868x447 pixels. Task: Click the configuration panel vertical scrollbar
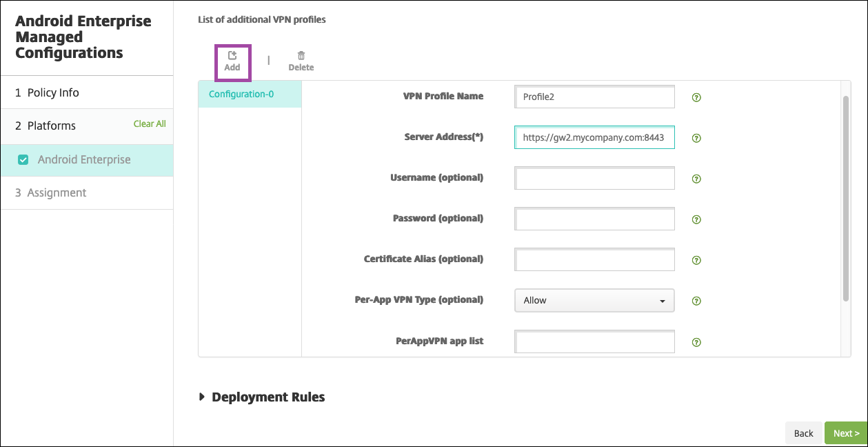(846, 199)
